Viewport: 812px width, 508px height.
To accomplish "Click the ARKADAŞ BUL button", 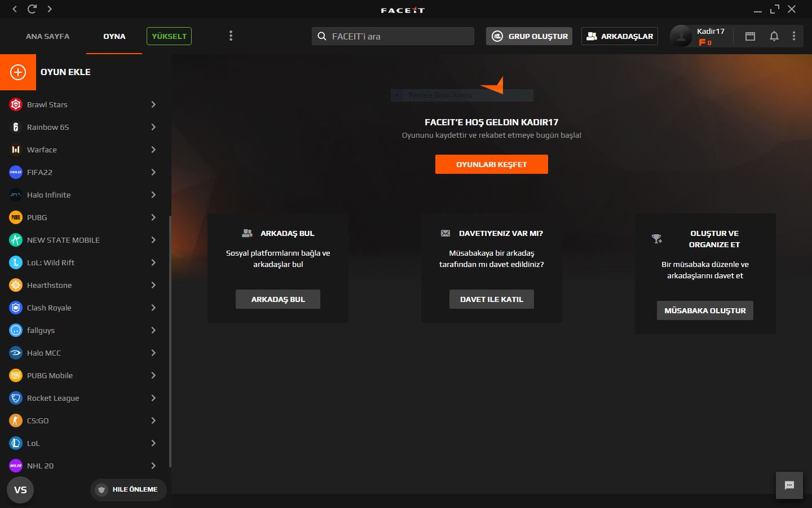I will coord(278,299).
